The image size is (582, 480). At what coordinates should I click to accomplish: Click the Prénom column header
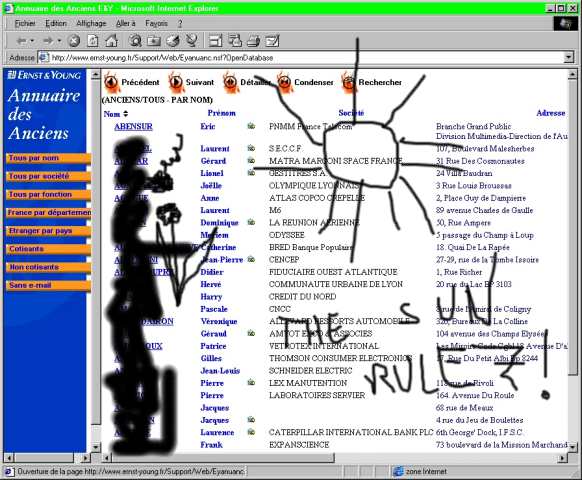click(x=222, y=113)
